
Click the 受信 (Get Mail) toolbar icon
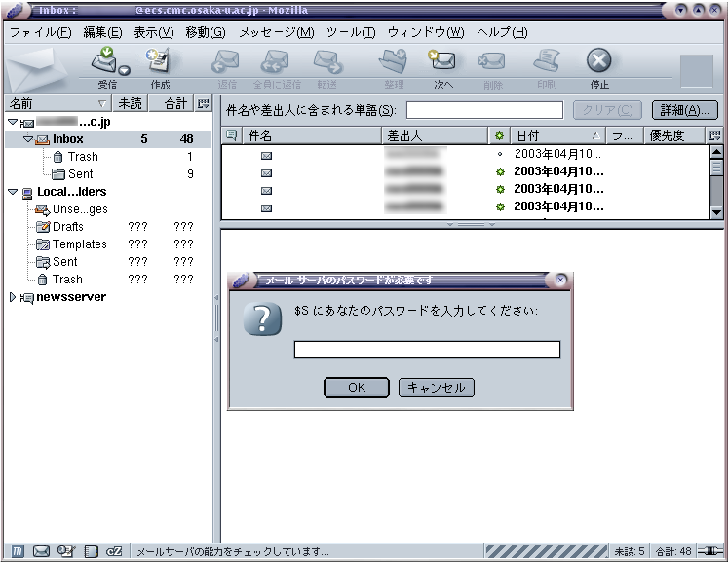105,62
